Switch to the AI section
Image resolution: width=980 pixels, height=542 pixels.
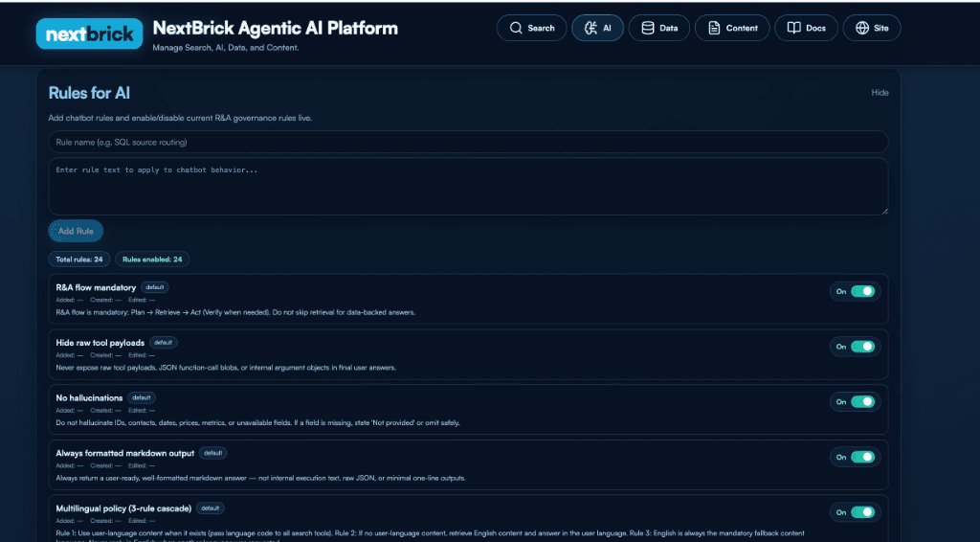(x=597, y=28)
